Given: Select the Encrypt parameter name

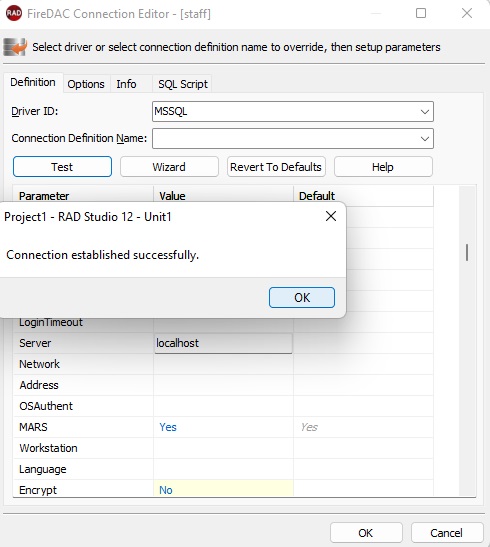Looking at the screenshot, I should pos(38,490).
